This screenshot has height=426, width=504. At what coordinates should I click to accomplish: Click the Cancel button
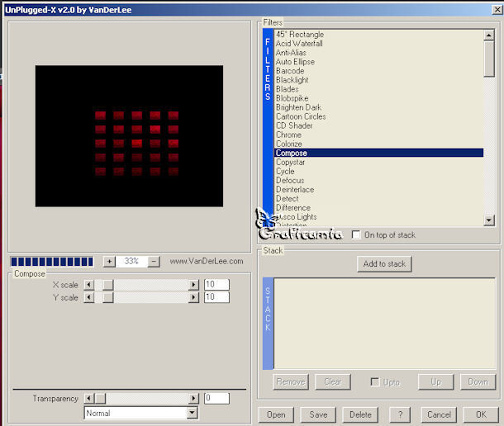(439, 414)
